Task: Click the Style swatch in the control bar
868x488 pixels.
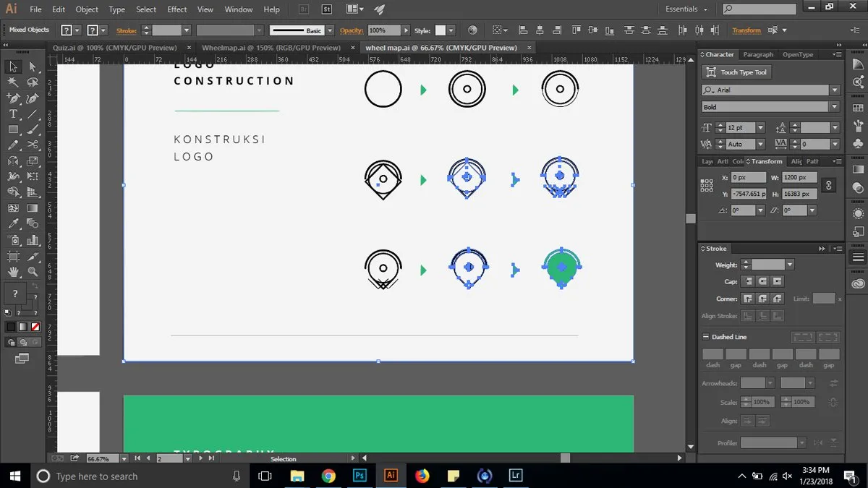Action: (441, 30)
